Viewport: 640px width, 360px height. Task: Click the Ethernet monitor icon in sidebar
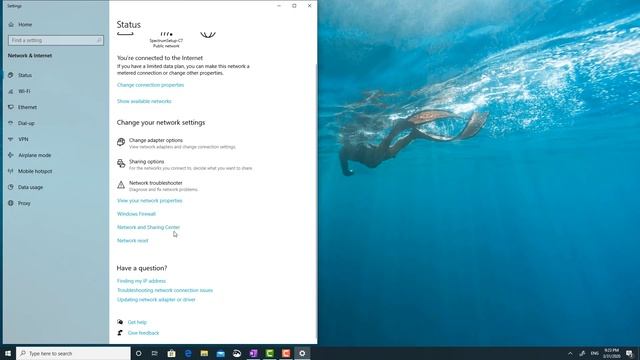tap(11, 107)
